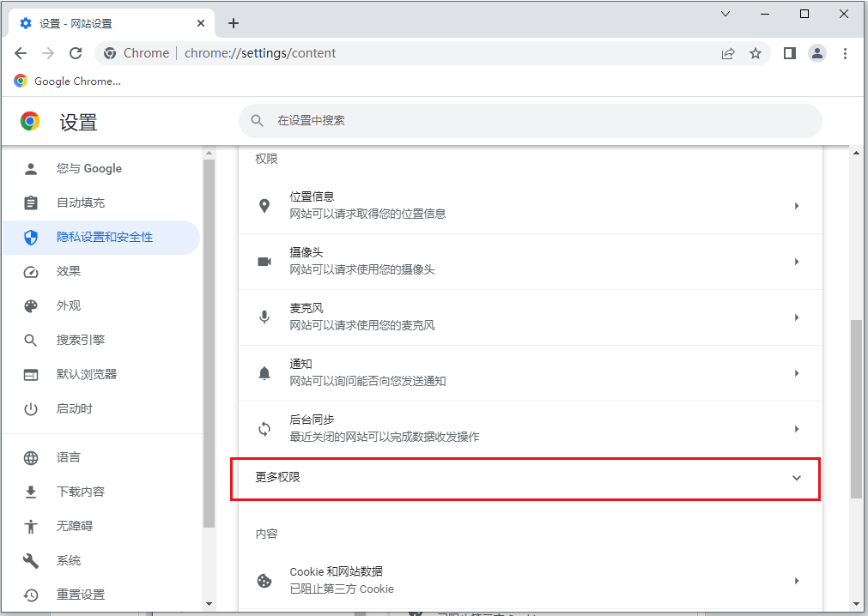Open the profile avatar menu
The image size is (868, 616).
(x=817, y=53)
